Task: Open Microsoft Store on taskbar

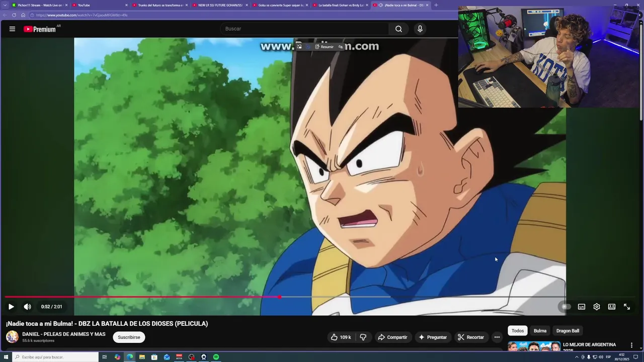Action: click(x=154, y=357)
